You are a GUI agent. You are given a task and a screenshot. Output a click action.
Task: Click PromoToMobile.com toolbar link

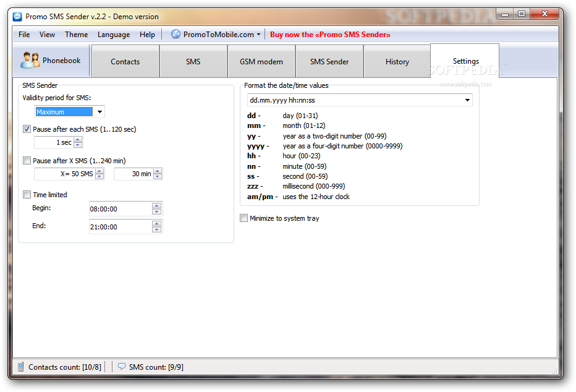coord(216,35)
